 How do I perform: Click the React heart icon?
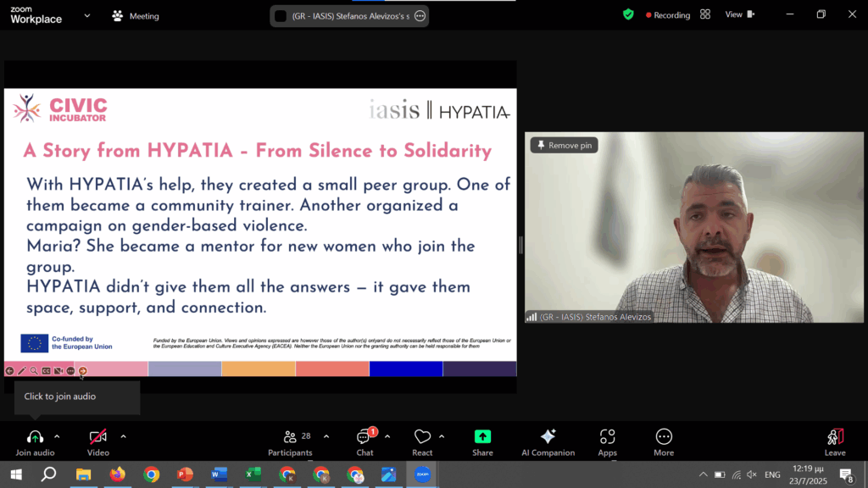[422, 437]
